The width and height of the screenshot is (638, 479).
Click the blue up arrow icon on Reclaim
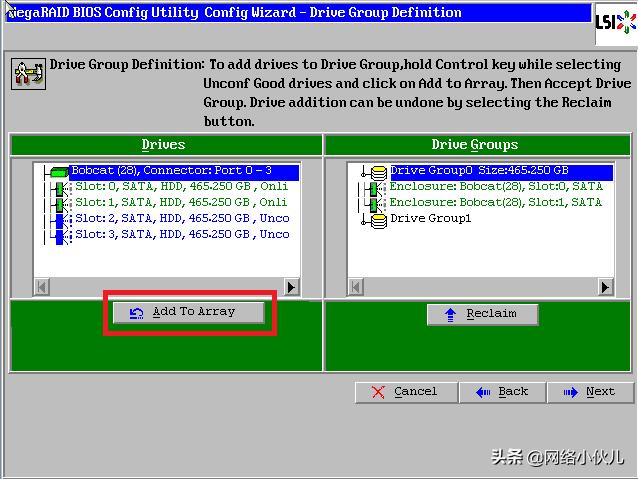point(450,315)
